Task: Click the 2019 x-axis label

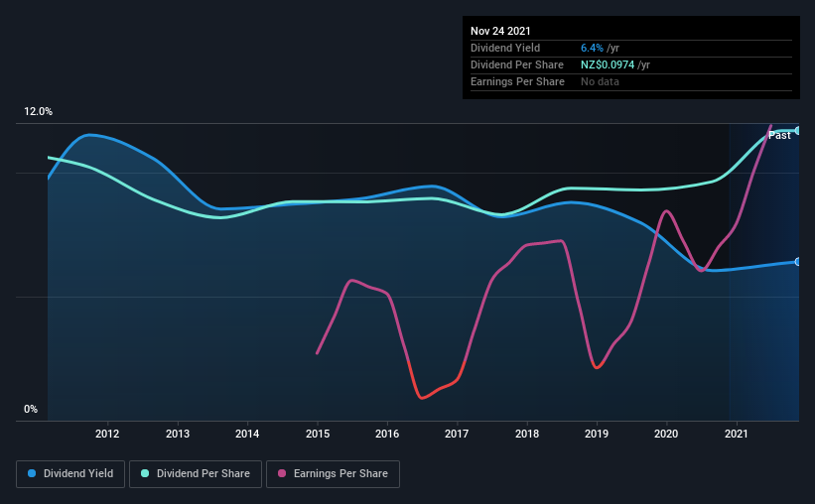Action: click(597, 434)
